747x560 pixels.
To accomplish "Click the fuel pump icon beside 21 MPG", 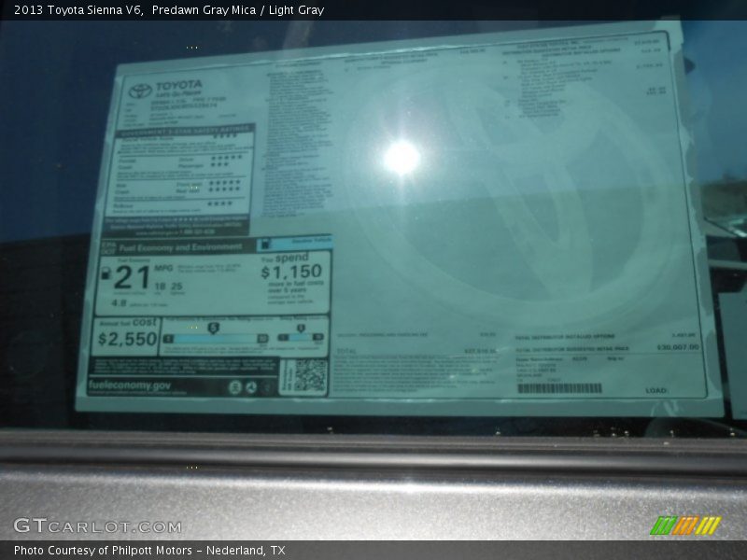I will pos(106,273).
